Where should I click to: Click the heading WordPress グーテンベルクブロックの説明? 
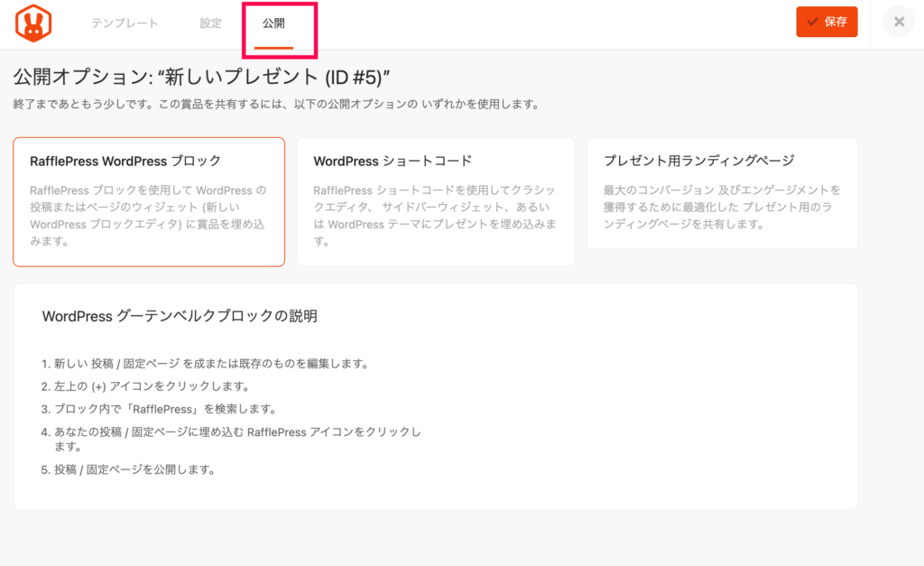click(x=180, y=316)
